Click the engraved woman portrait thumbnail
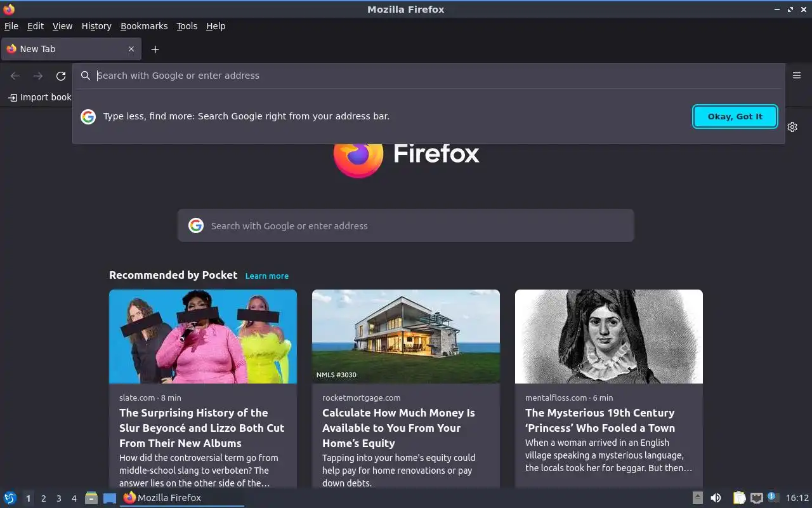Screen dimensions: 812x508 609,337
